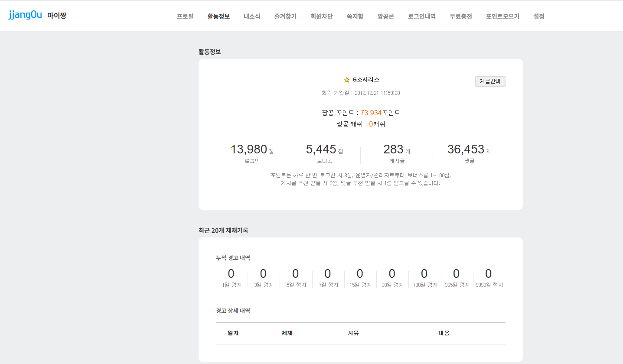623x364 pixels.
Task: Open the 프로필 tab
Action: [x=185, y=16]
